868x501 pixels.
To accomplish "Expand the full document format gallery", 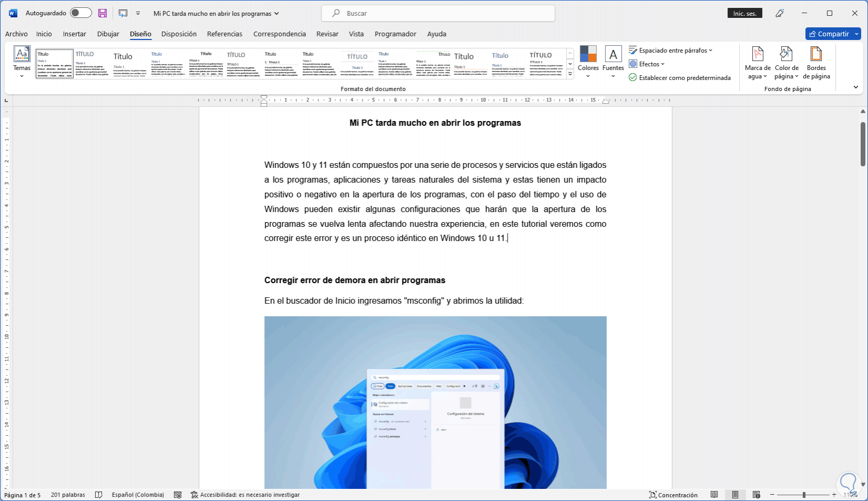I will pyautogui.click(x=570, y=74).
